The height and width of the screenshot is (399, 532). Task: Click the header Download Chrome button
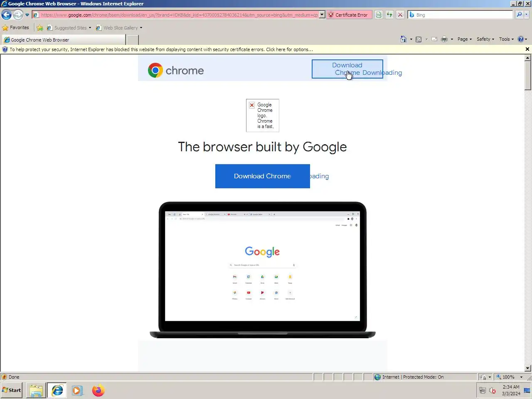coord(347,69)
